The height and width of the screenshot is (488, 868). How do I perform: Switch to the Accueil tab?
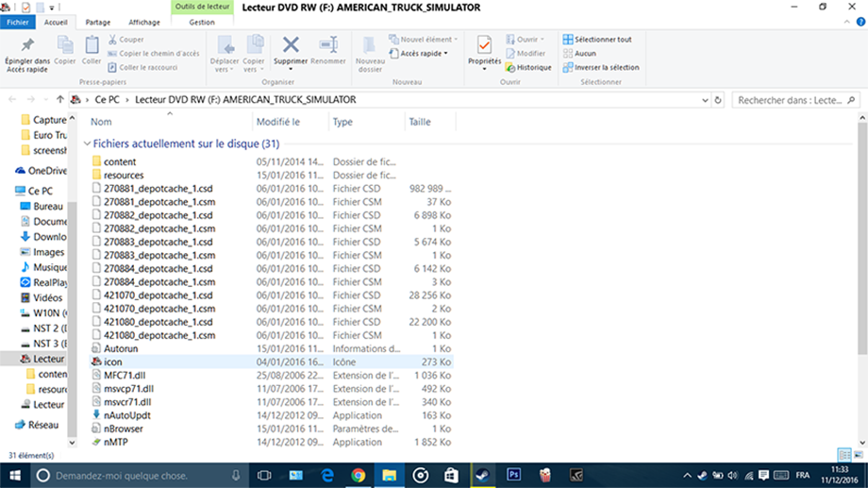[56, 22]
